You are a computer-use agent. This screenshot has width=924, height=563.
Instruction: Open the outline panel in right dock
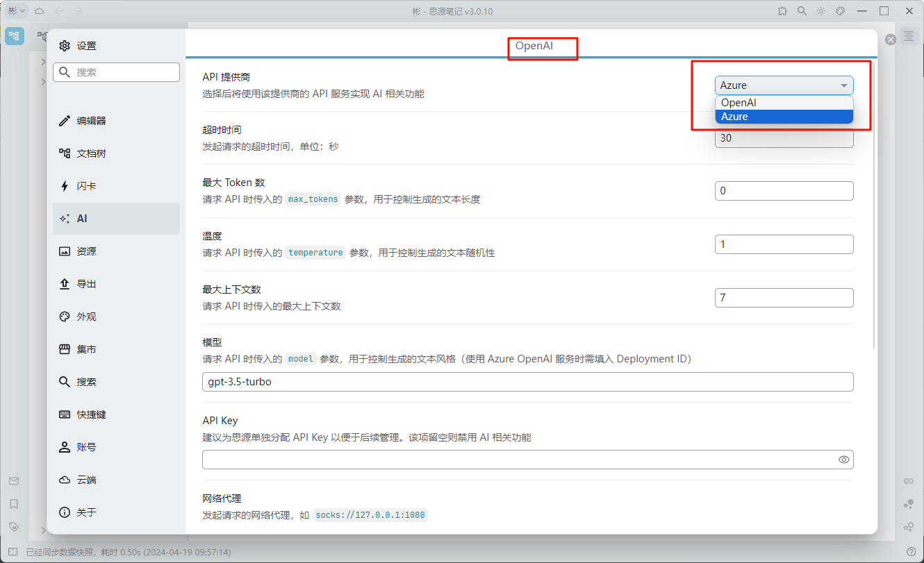tap(909, 36)
